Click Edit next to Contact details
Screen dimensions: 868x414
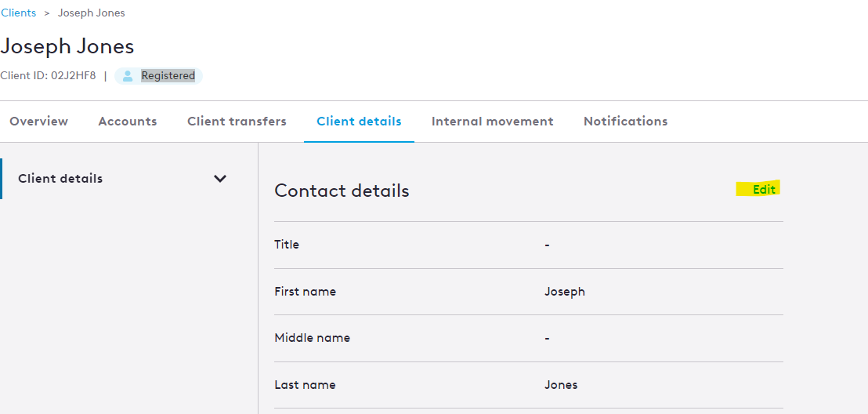pos(764,190)
